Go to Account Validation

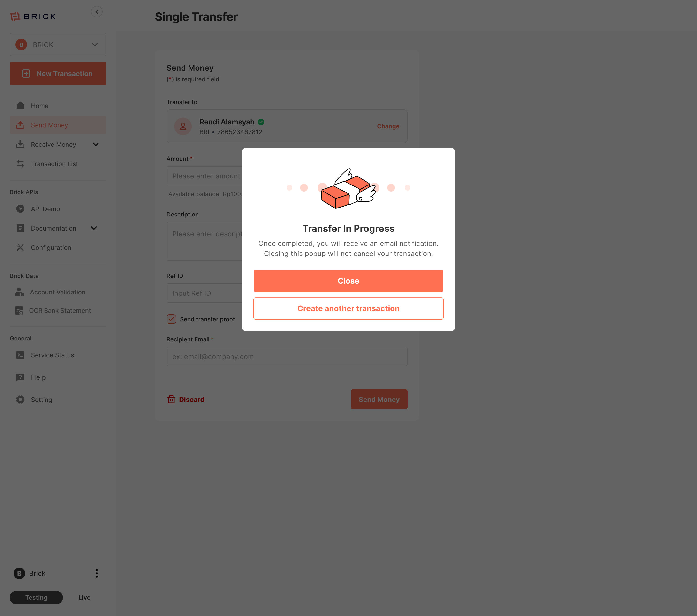point(58,292)
